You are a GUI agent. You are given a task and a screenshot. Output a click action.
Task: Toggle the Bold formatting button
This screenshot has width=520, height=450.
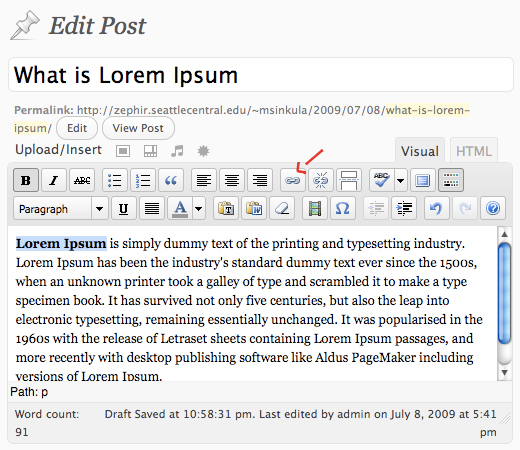tap(26, 180)
